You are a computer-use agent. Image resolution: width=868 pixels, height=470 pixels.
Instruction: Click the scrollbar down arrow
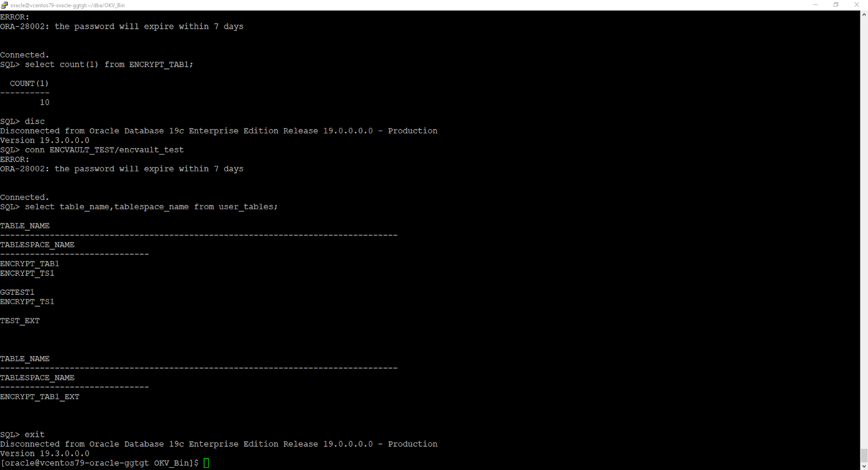click(x=864, y=466)
